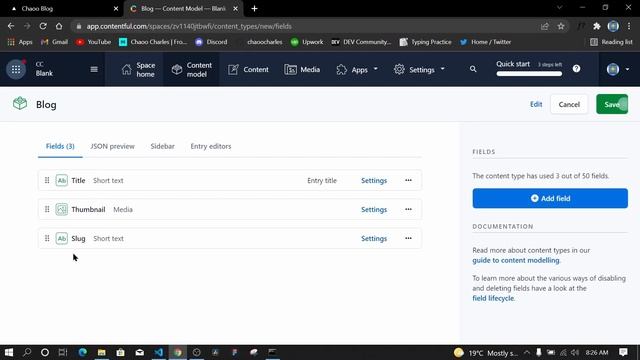Click the Edit link for Blog
Viewport: 640px width, 360px height.
(x=536, y=104)
